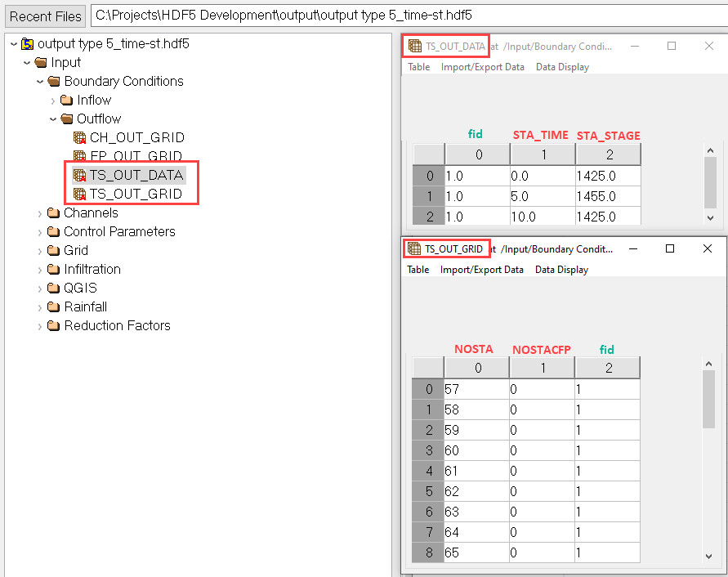Expand the Control Parameters group
This screenshot has width=728, height=577.
tap(41, 231)
